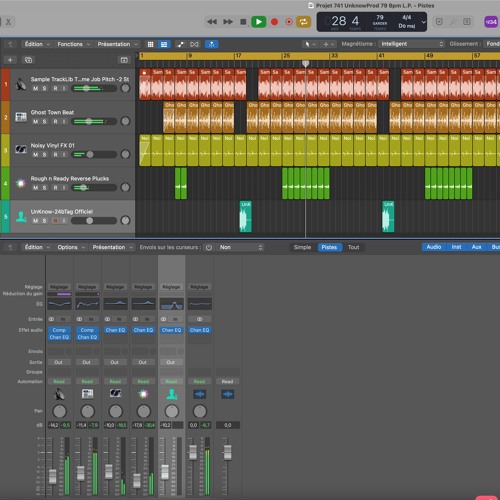Screen dimensions: 500x500
Task: Click the duplicate track icon
Action: pos(28,60)
